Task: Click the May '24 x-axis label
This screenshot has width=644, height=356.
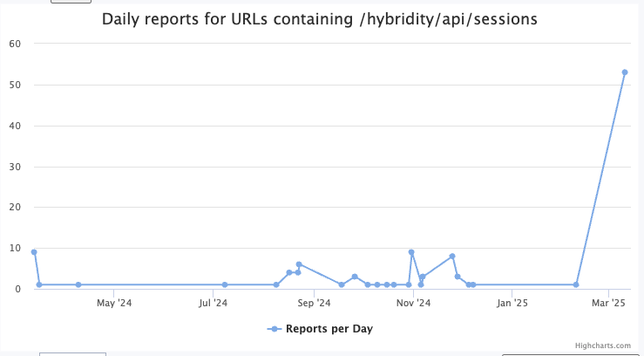Action: pyautogui.click(x=114, y=304)
